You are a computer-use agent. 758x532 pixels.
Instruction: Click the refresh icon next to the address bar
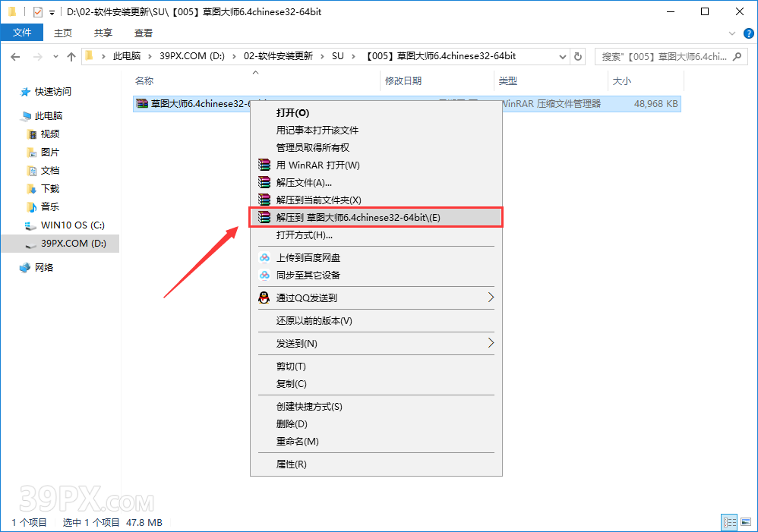click(577, 55)
